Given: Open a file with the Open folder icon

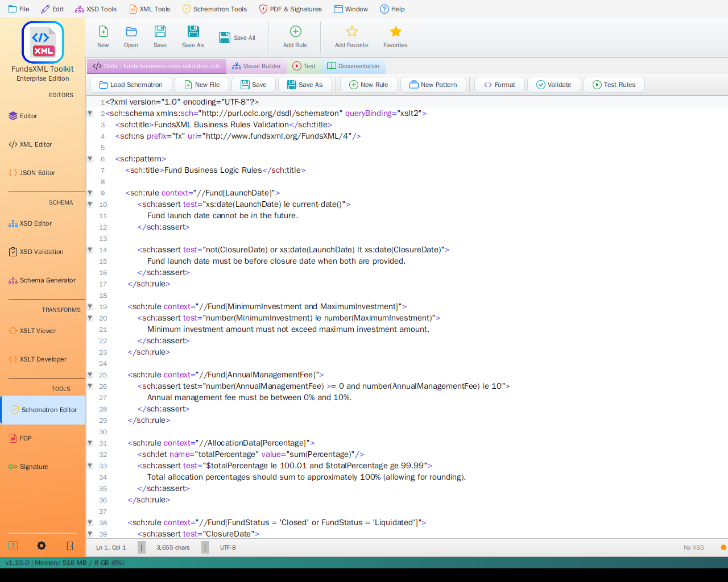Looking at the screenshot, I should pyautogui.click(x=131, y=31).
